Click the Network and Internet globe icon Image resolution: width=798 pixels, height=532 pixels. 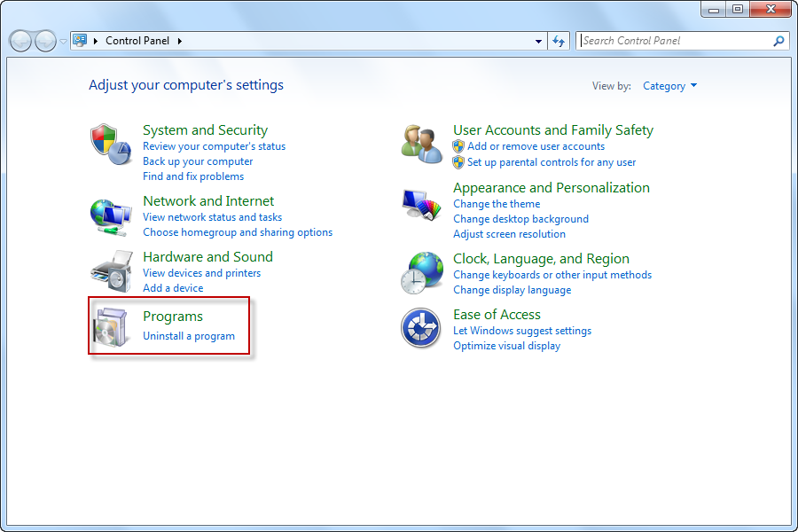(x=111, y=218)
